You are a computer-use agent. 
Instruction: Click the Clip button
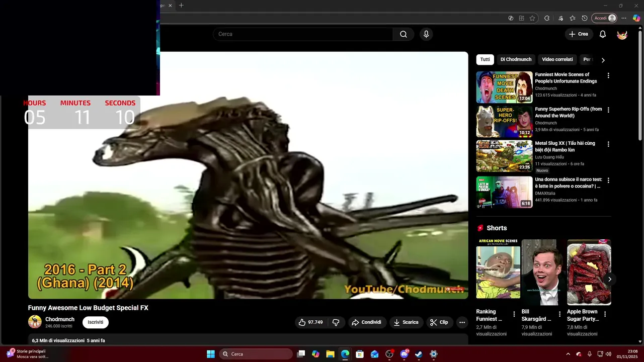point(439,322)
